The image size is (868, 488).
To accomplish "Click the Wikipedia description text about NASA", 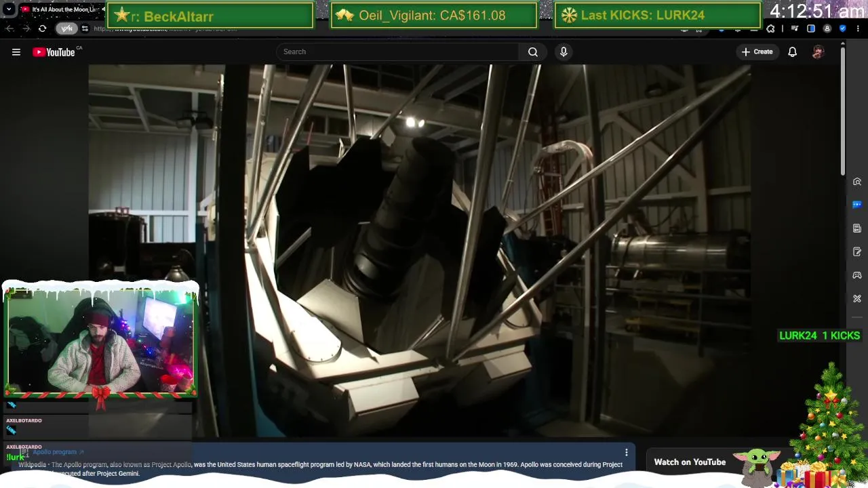I will 320,469.
